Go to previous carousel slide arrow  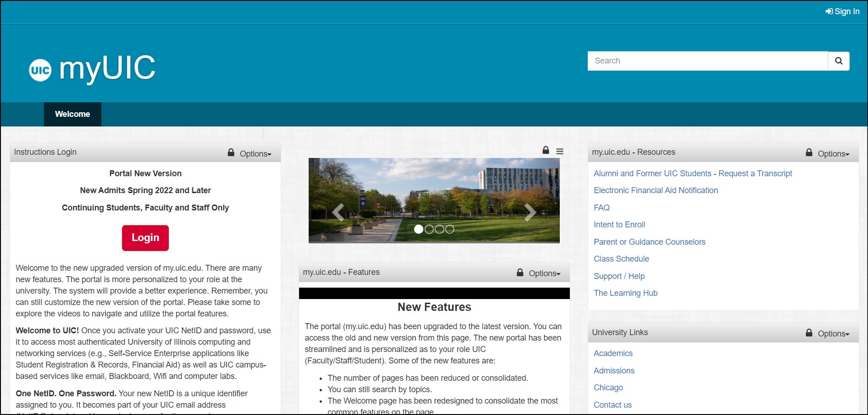[x=338, y=212]
